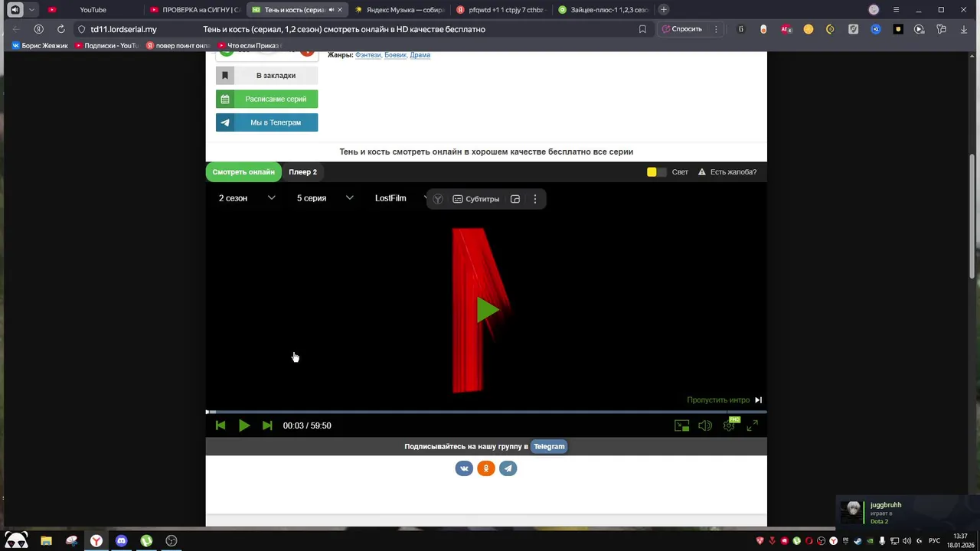The width and height of the screenshot is (980, 551).
Task: Switch to the 'Плеер 2' tab
Action: tap(302, 172)
